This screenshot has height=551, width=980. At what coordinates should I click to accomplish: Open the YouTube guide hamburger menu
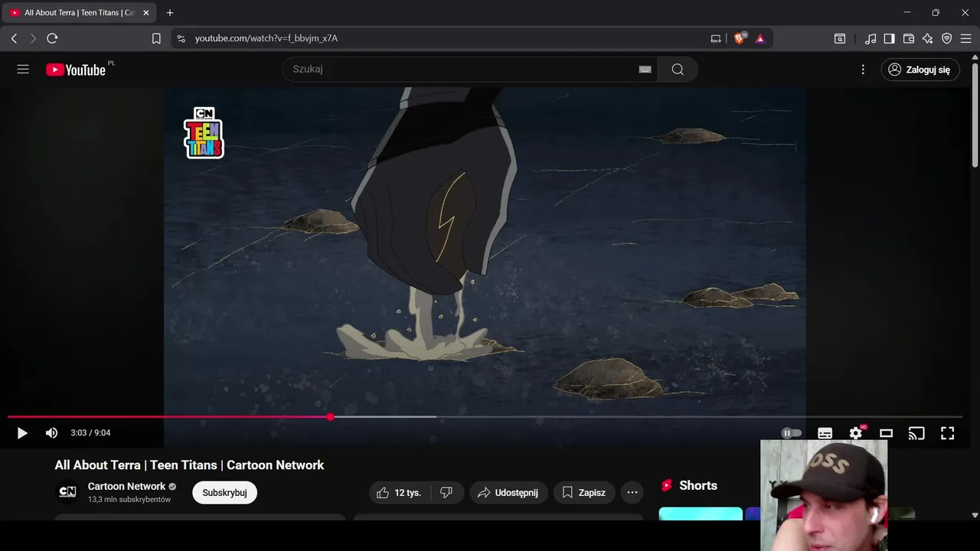(23, 69)
